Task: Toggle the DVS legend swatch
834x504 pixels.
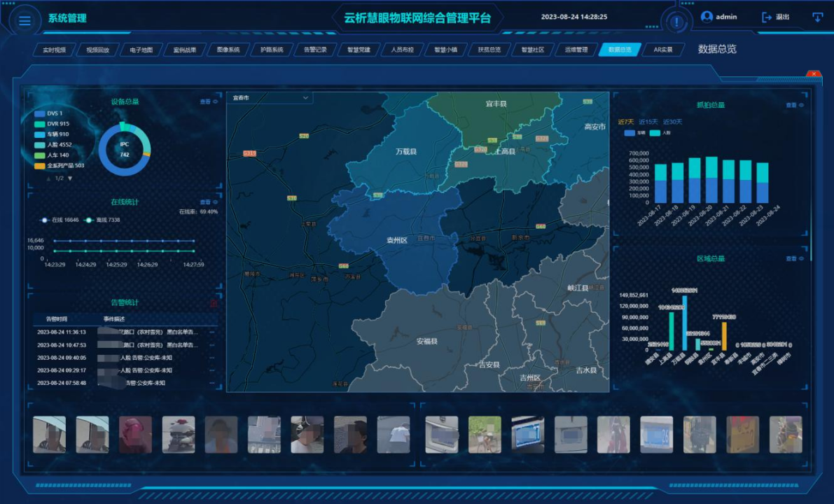Action: (x=39, y=114)
